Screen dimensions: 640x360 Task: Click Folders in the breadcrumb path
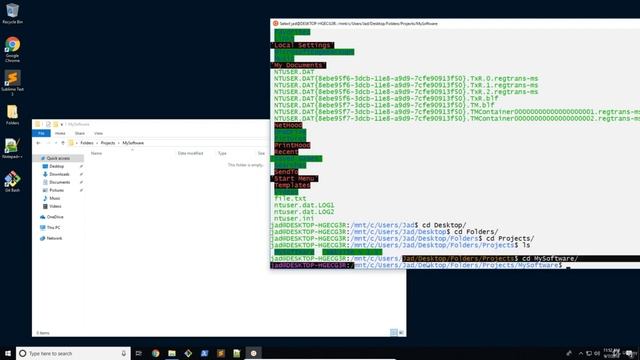click(x=87, y=143)
